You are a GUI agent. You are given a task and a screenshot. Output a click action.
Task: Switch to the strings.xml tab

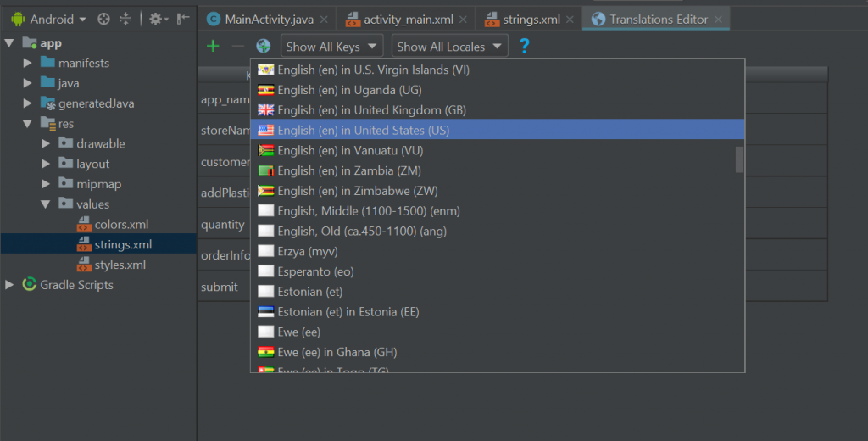click(x=531, y=20)
